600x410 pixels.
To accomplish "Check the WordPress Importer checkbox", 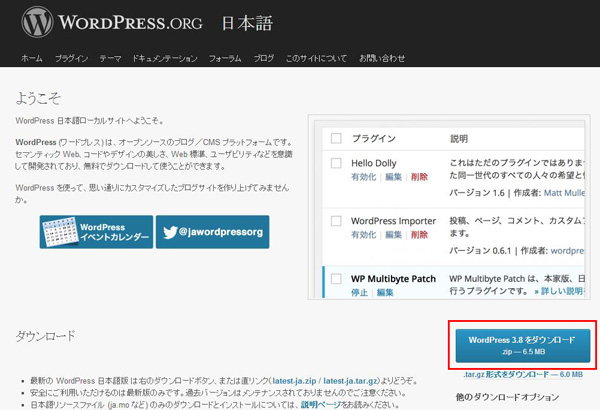I will click(x=336, y=221).
